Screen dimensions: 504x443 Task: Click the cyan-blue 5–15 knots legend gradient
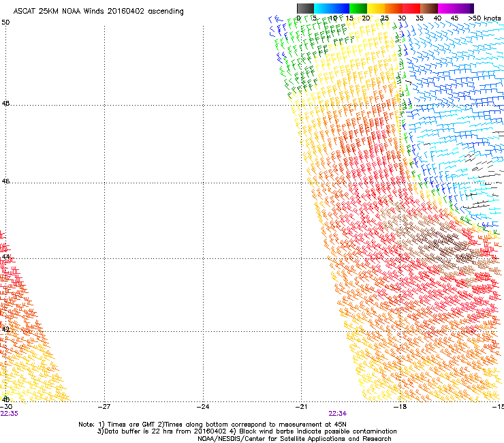click(x=332, y=8)
